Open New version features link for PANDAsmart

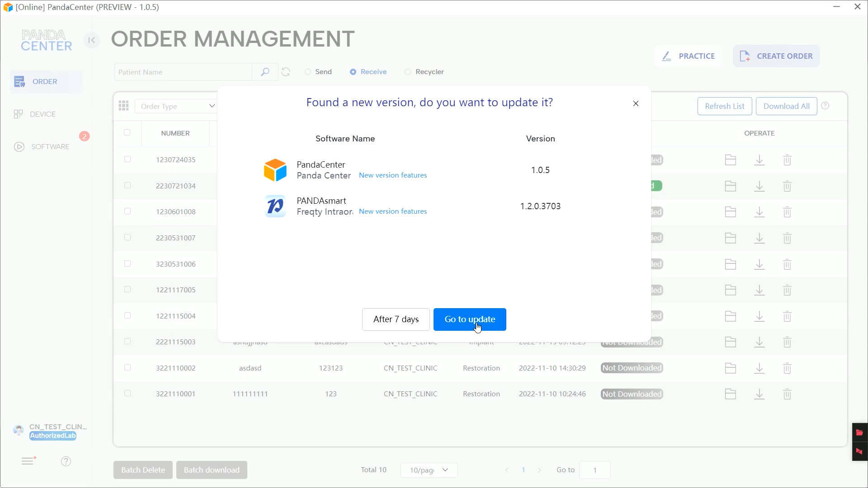(393, 211)
